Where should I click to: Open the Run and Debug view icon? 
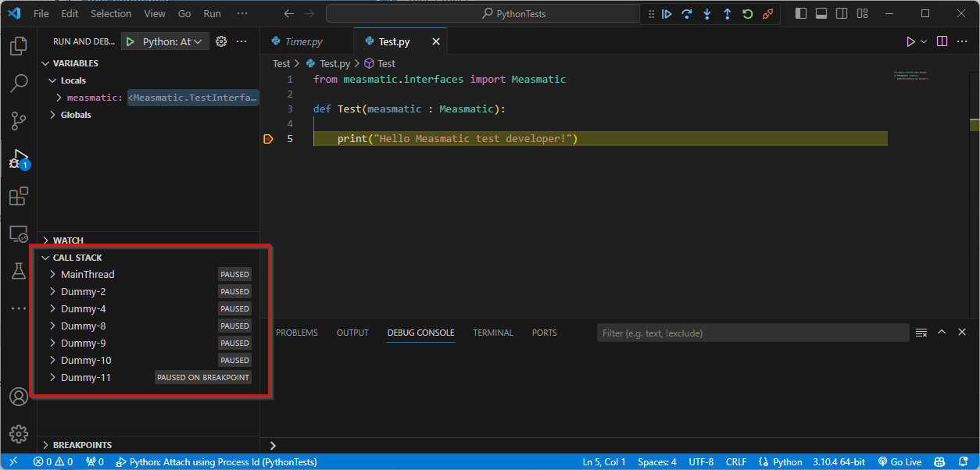coord(19,158)
